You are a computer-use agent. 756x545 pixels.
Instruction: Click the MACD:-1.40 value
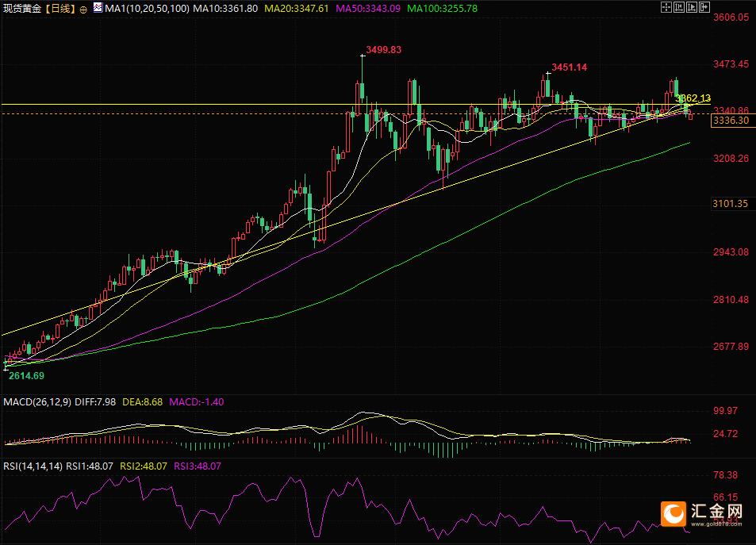(x=196, y=401)
